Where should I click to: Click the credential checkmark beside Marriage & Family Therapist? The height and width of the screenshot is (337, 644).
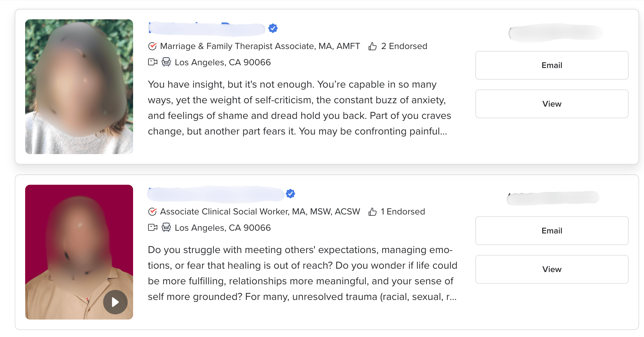click(x=152, y=46)
